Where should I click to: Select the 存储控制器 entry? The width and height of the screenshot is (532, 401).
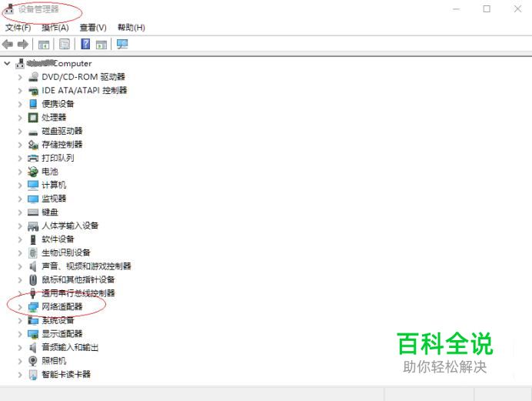pos(62,144)
